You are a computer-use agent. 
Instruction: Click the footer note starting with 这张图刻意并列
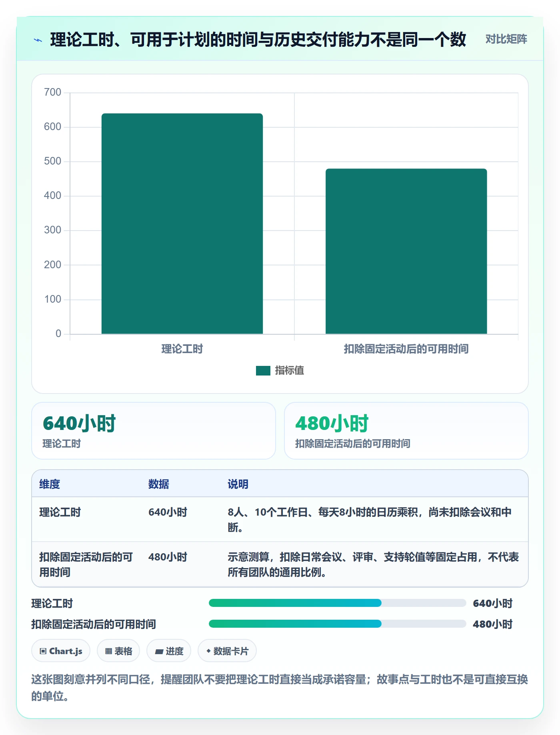pos(280,687)
